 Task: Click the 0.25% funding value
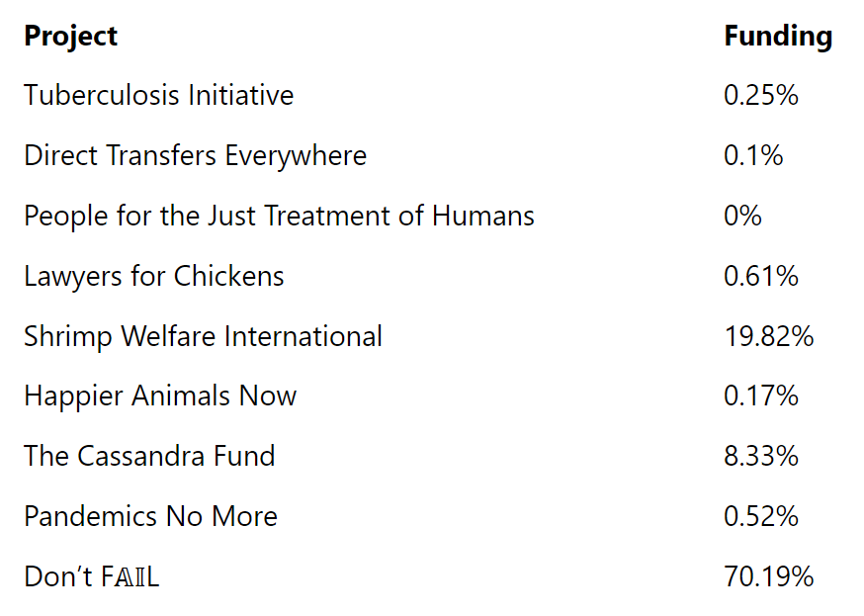click(x=760, y=96)
